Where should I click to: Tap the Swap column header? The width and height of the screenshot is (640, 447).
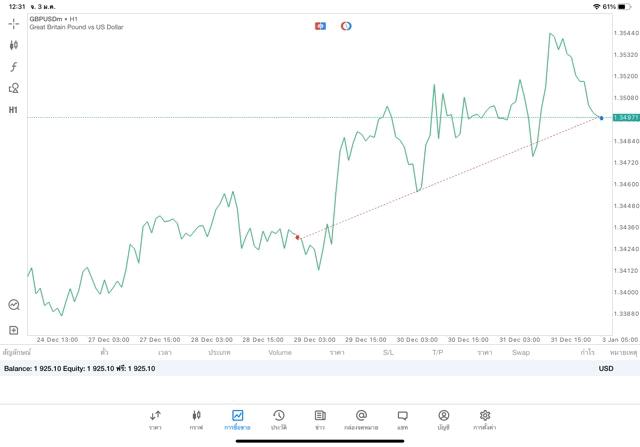[521, 352]
